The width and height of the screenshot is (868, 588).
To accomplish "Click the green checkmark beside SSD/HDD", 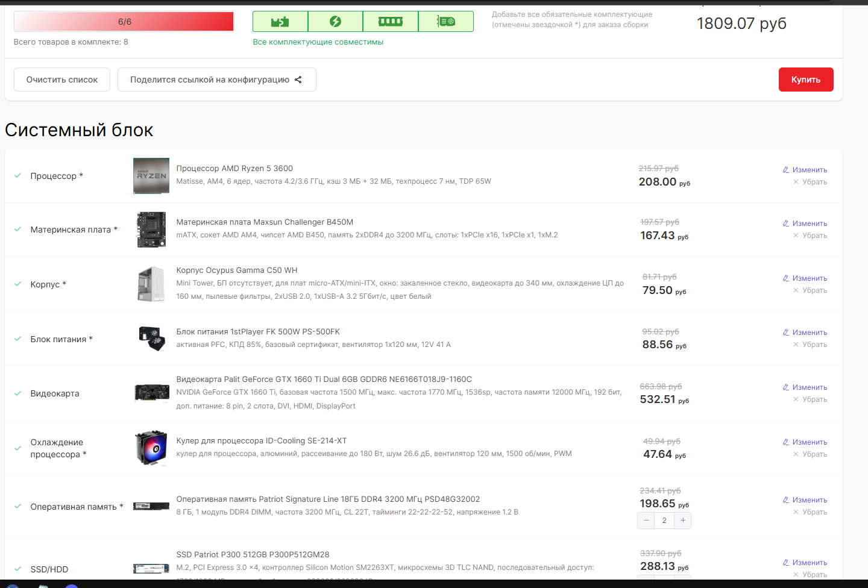I will [18, 569].
